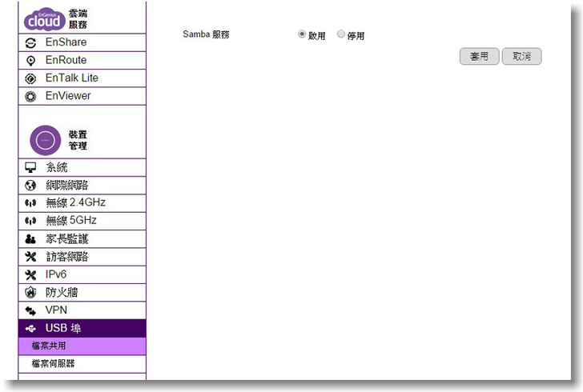Click the USB 埠 icon
The height and width of the screenshot is (392, 583).
coord(31,328)
